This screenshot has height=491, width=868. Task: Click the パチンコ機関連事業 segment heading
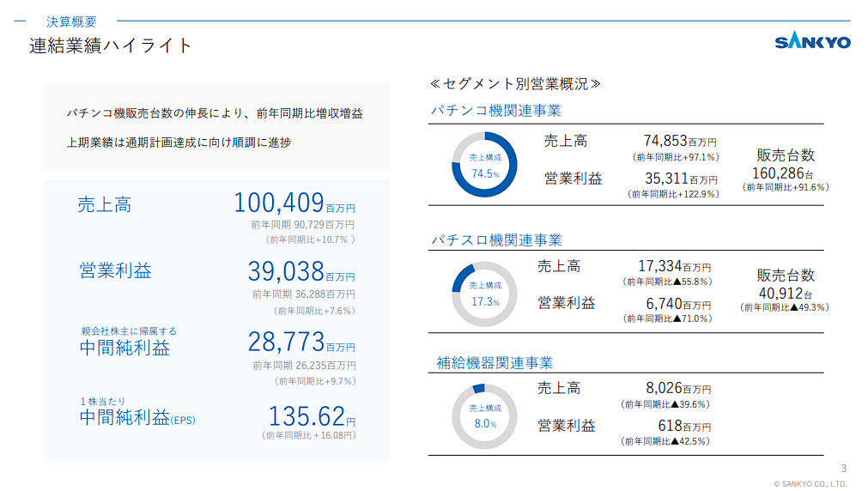[495, 111]
